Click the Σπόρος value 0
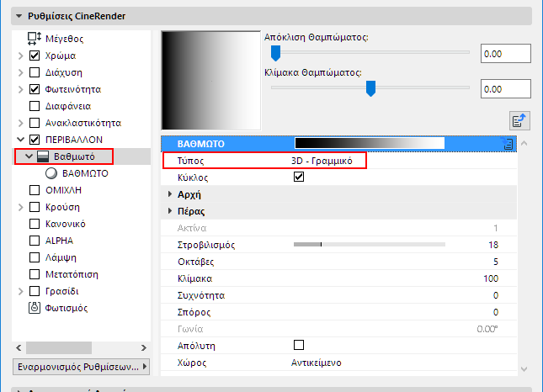 (496, 312)
